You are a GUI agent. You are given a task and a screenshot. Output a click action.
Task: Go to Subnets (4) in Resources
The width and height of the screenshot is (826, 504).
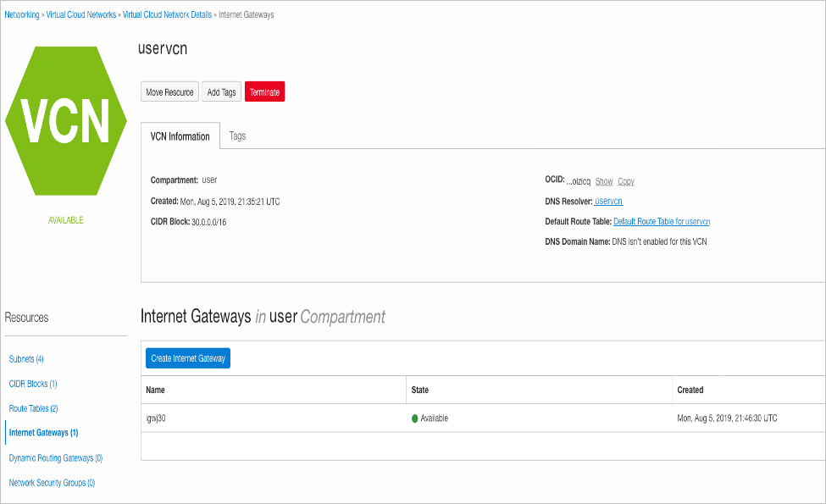pyautogui.click(x=26, y=359)
